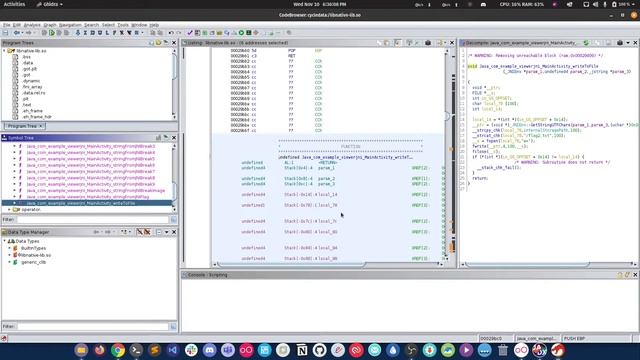Screen dimensions: 640x360
Task: Click the D navigate-data toolbar icon
Action: pos(92,33)
